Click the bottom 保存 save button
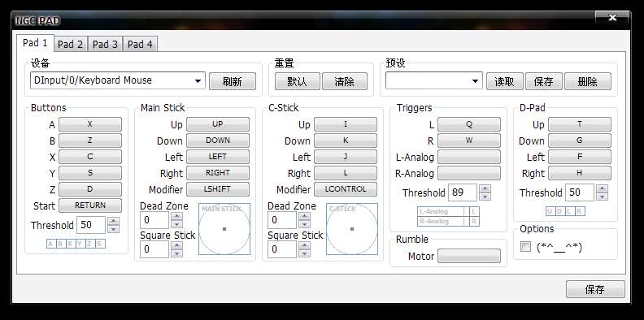 [595, 289]
